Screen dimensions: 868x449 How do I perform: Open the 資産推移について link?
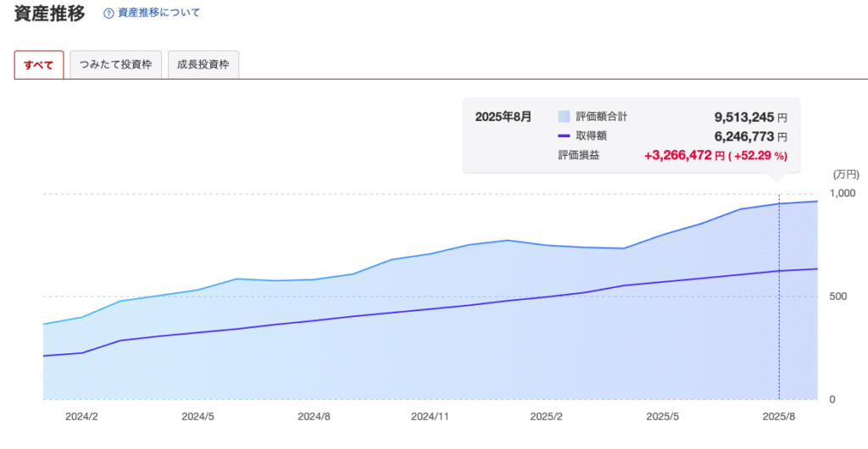[x=159, y=13]
